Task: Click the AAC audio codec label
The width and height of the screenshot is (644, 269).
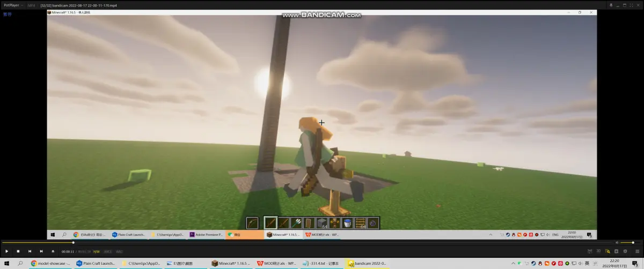Action: coord(119,251)
